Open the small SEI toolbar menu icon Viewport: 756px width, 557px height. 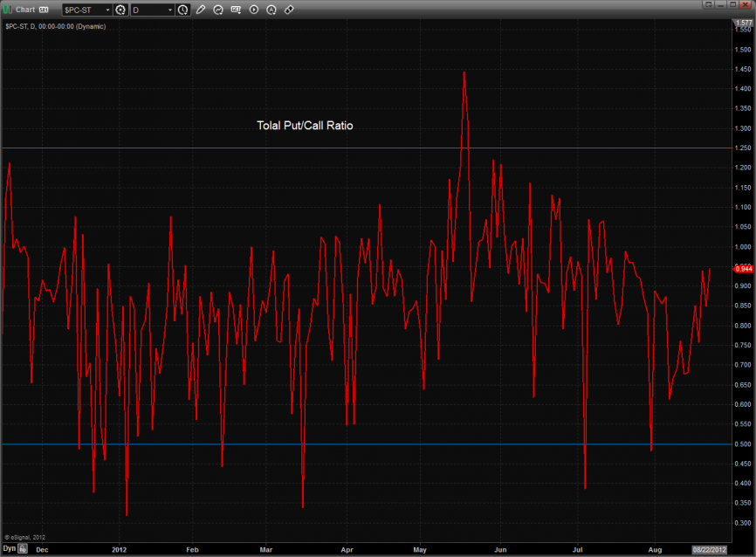coord(236,10)
